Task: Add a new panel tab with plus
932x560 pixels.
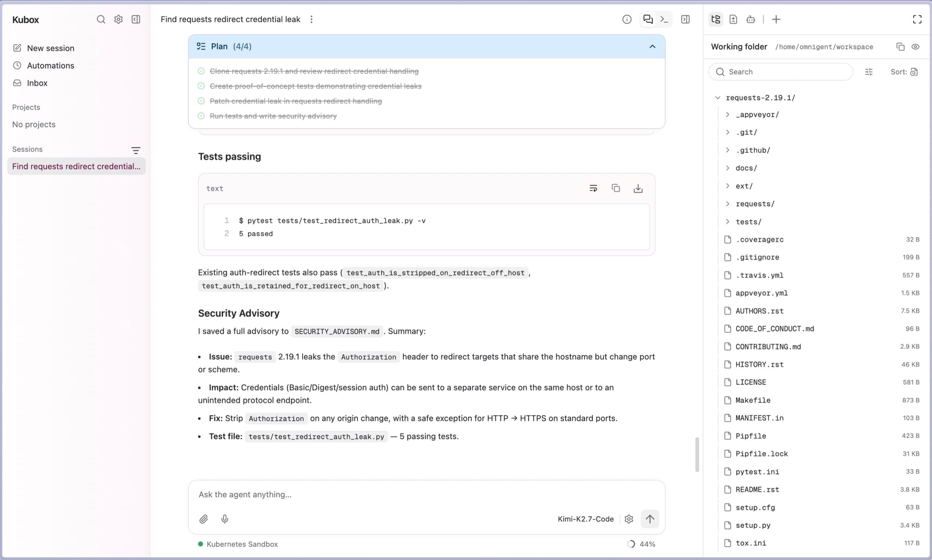Action: point(776,19)
